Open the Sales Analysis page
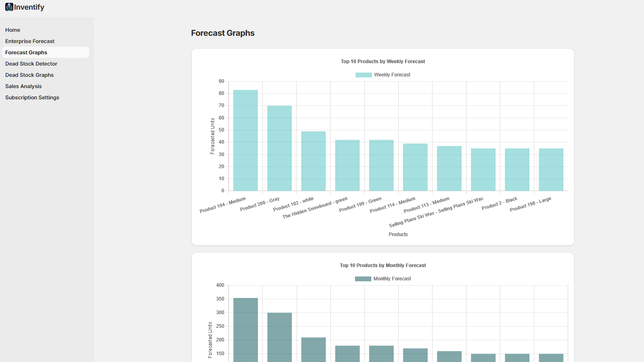 pyautogui.click(x=23, y=86)
